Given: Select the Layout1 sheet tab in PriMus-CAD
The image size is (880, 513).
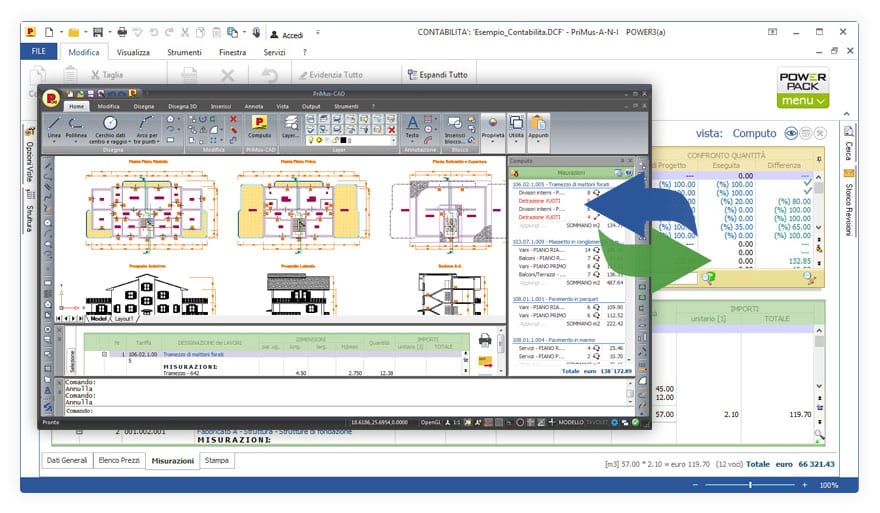Looking at the screenshot, I should tap(124, 318).
